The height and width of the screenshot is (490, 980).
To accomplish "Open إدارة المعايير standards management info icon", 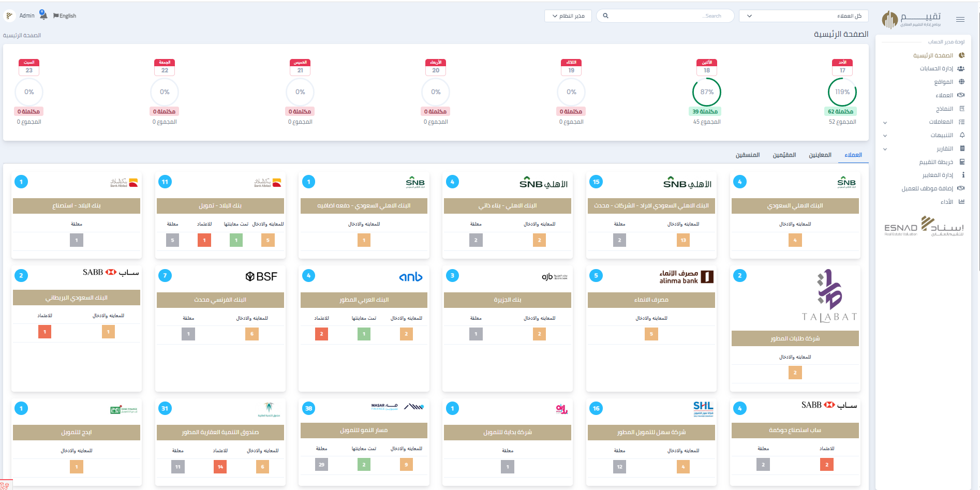I will 963,175.
